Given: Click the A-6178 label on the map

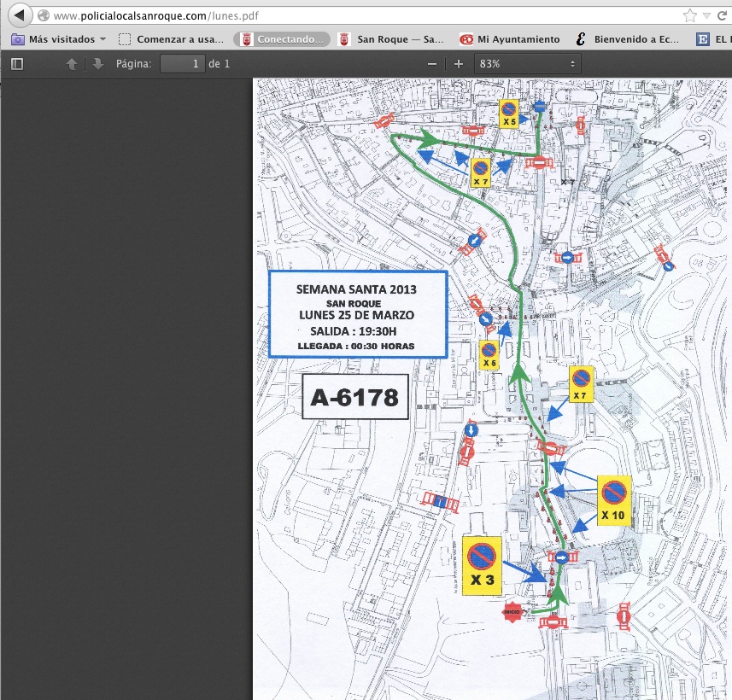Looking at the screenshot, I should click(354, 398).
